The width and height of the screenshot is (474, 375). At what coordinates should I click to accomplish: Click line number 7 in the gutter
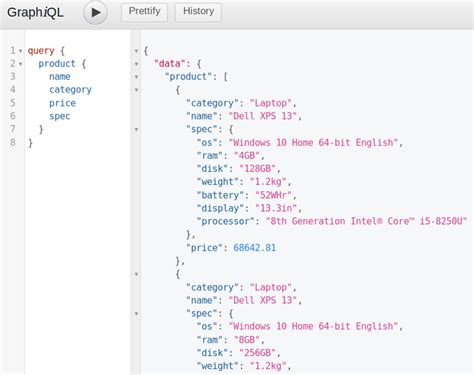13,129
